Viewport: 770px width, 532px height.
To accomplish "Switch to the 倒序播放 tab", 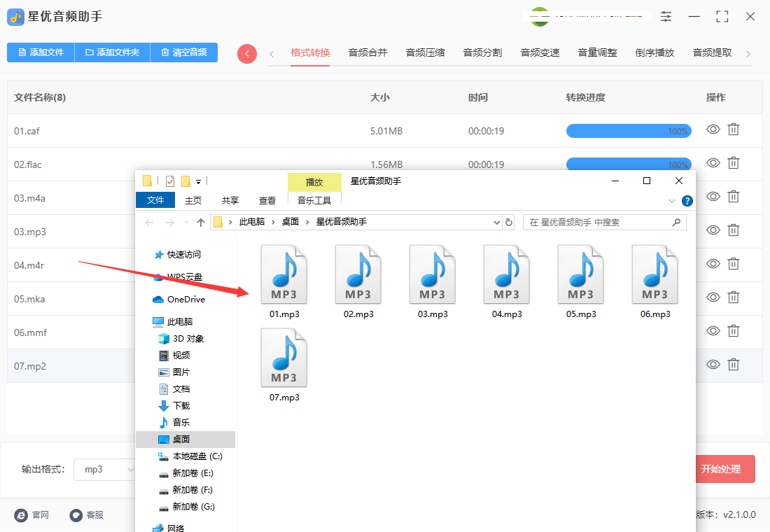I will coord(654,52).
